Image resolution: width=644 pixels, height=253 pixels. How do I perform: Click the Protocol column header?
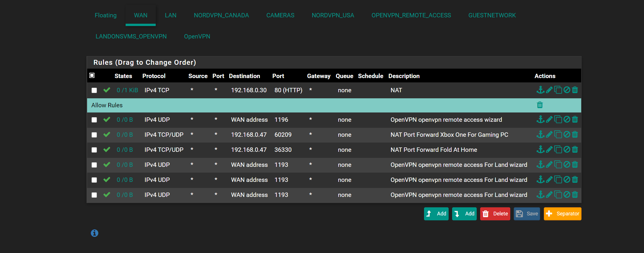[x=154, y=76]
